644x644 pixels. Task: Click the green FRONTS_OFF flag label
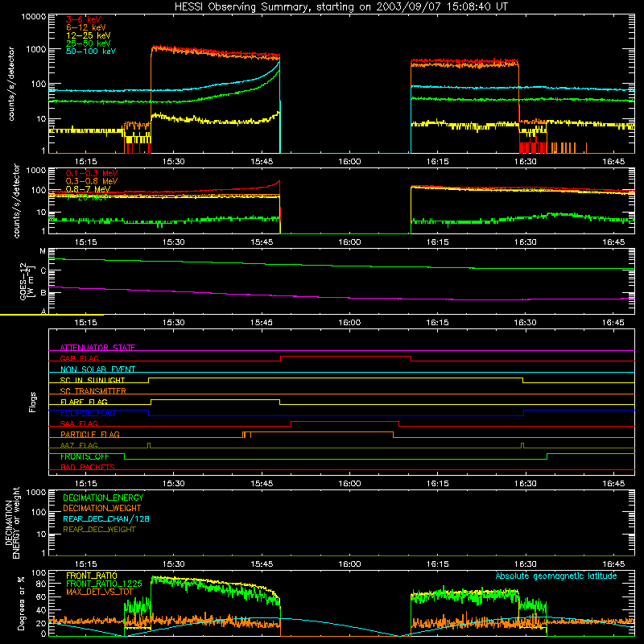pos(85,456)
